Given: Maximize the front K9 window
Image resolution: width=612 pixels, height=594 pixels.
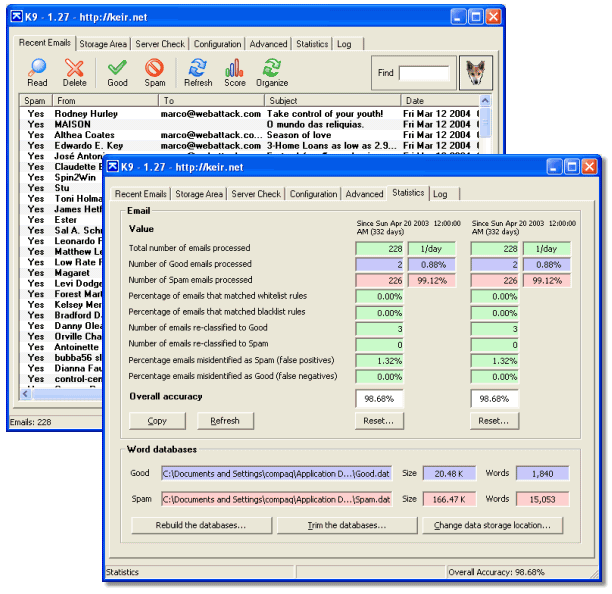Looking at the screenshot, I should coord(572,167).
